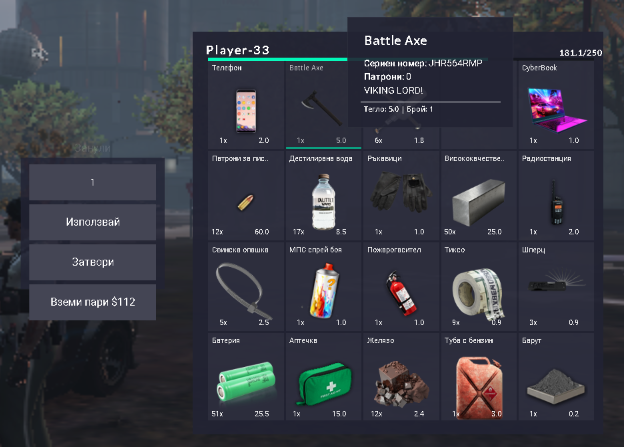Click Вземи пари $112 button
This screenshot has height=447, width=624.
(x=92, y=302)
